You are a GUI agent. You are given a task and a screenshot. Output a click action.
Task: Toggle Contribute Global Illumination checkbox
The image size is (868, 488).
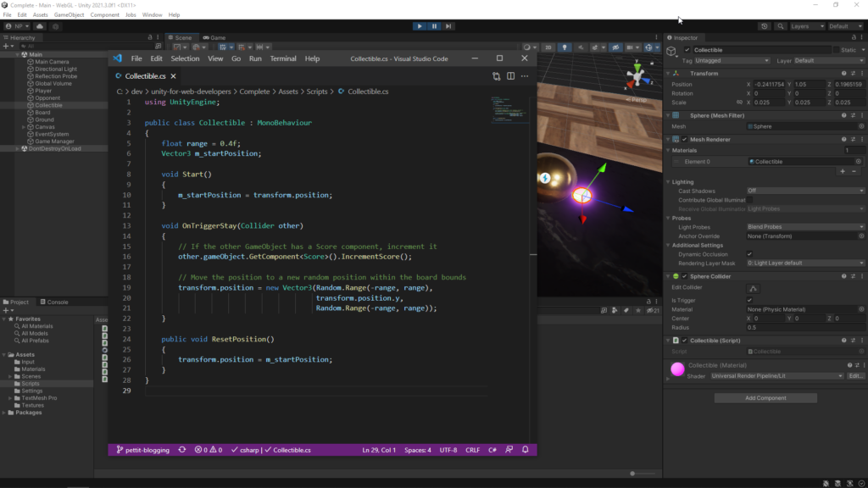coord(750,200)
